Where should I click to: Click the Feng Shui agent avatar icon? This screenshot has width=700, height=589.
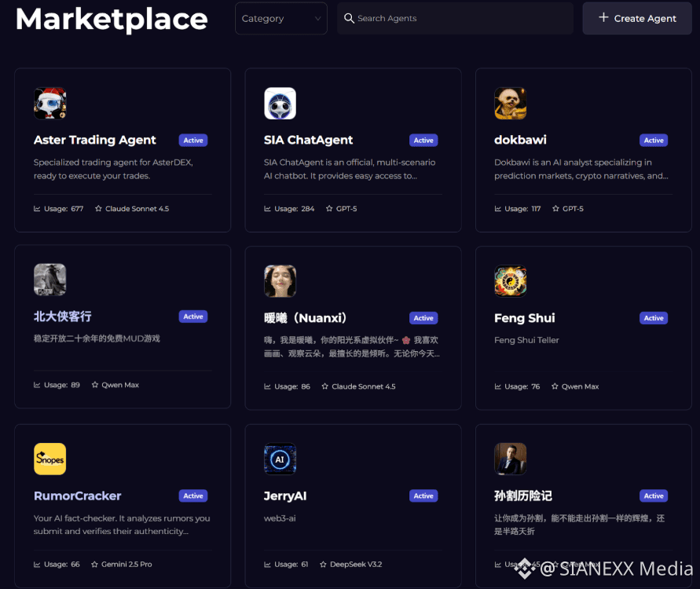click(510, 281)
